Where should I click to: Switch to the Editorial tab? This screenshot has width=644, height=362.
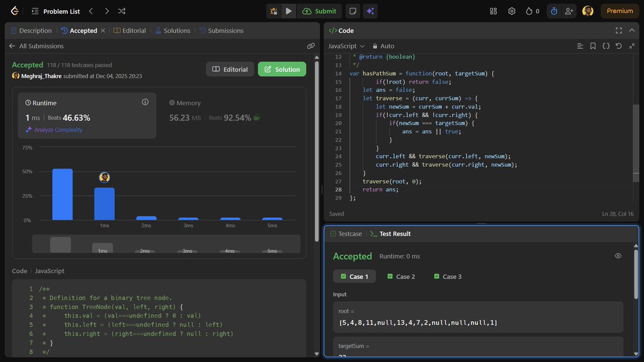129,31
